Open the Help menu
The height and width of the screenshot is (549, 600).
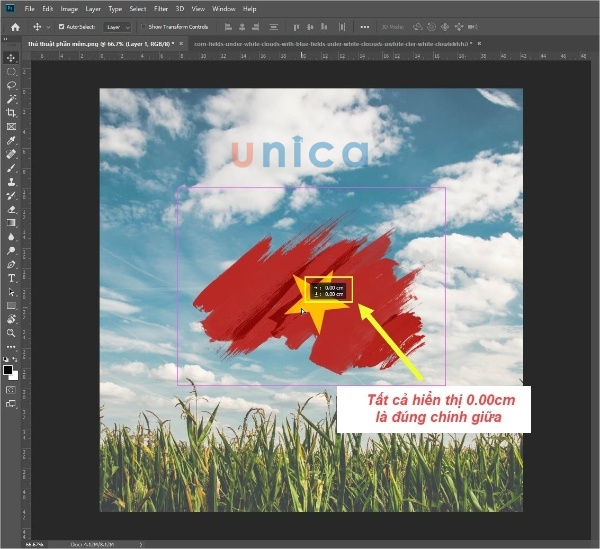[x=249, y=8]
